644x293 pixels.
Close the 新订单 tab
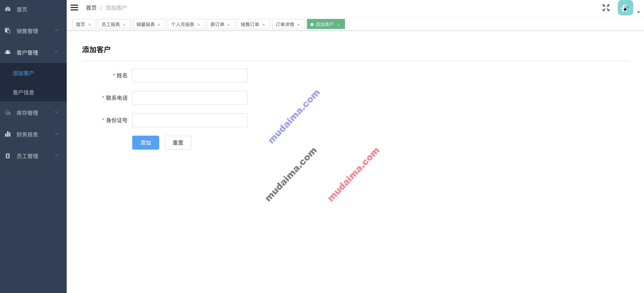click(x=229, y=25)
